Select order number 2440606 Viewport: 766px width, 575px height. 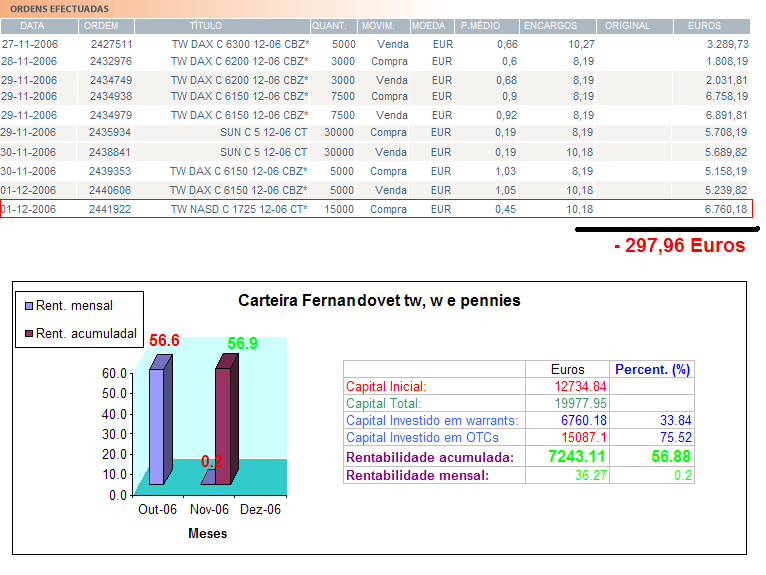pos(110,190)
